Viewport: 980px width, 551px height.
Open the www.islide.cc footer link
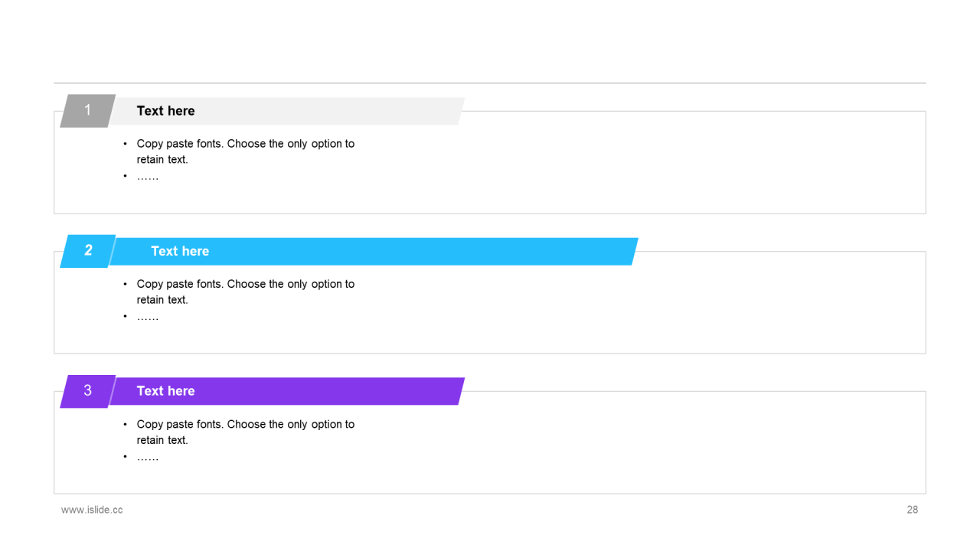point(92,510)
